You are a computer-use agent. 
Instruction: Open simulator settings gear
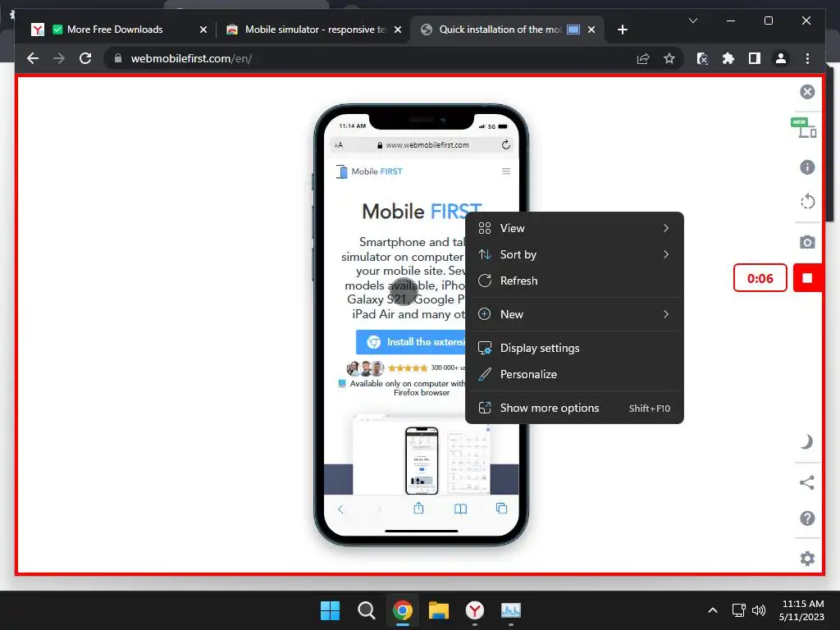pyautogui.click(x=807, y=559)
